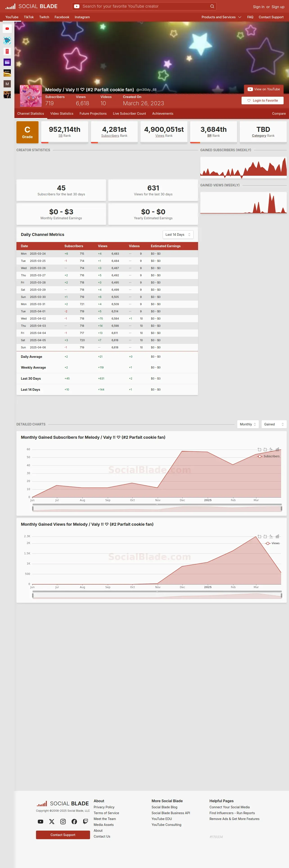The image size is (289, 868).
Task: Switch to the Video Statistics tab
Action: point(62,114)
